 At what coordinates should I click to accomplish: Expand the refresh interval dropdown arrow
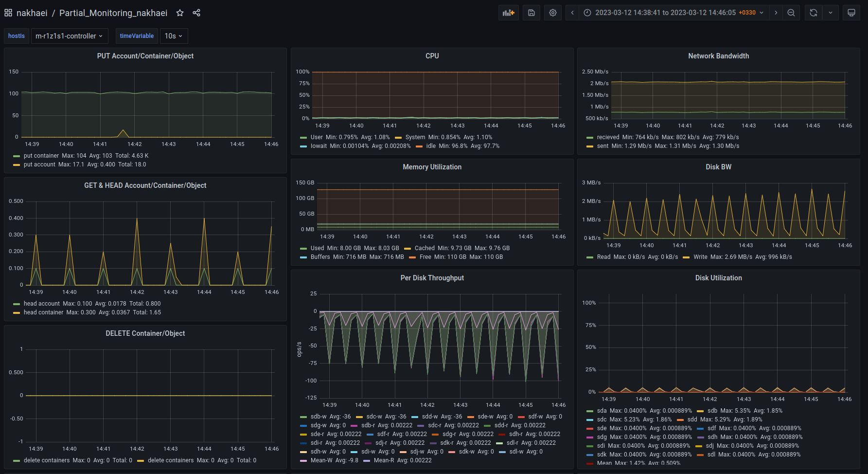(x=830, y=13)
